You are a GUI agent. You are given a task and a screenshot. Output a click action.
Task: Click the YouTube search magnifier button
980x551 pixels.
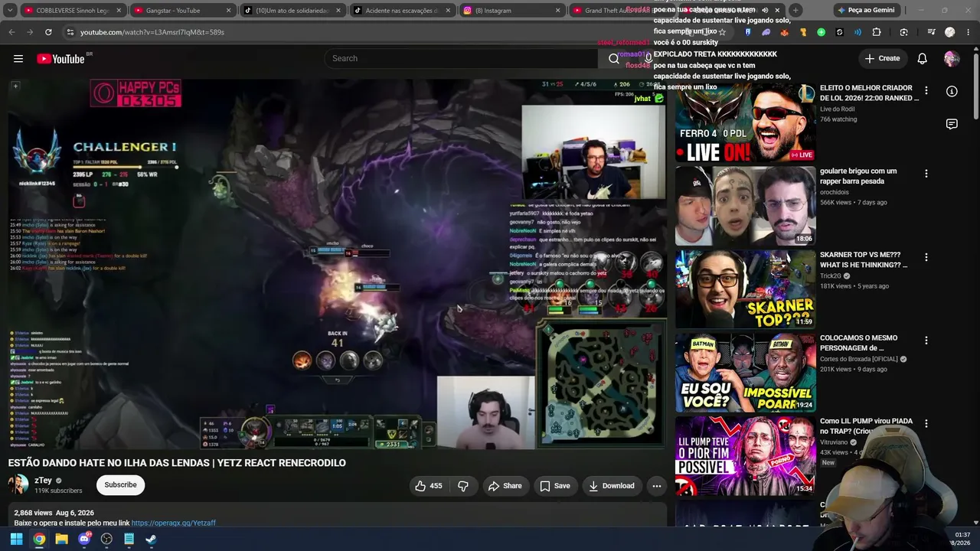[x=613, y=59]
